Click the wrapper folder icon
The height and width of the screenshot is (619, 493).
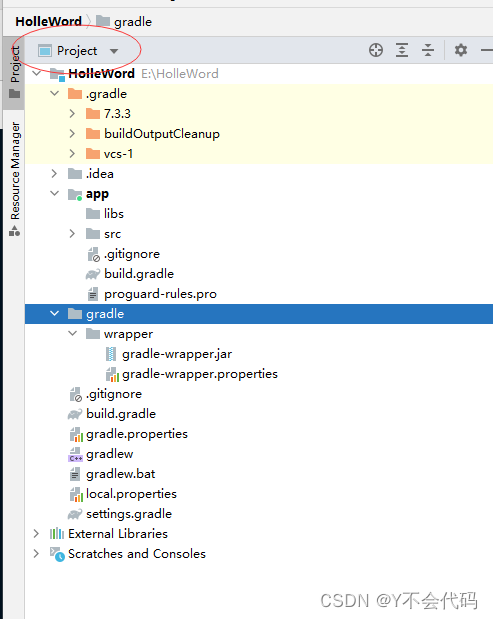click(93, 334)
